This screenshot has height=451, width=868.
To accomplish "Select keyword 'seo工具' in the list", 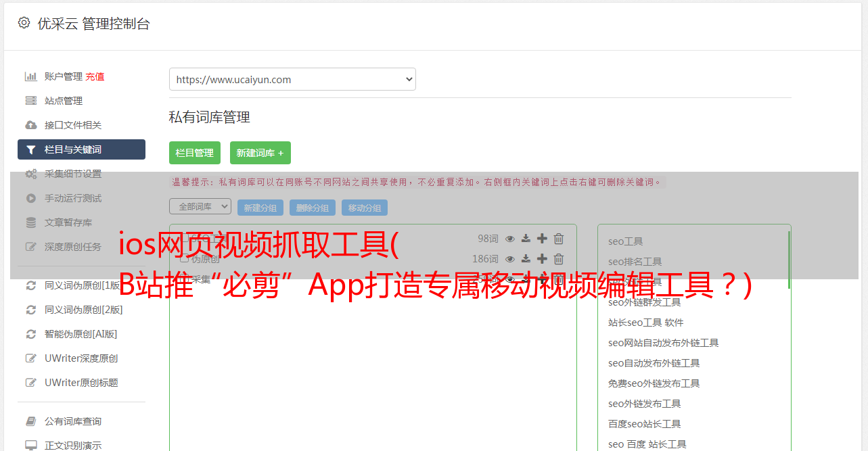I will 626,241.
